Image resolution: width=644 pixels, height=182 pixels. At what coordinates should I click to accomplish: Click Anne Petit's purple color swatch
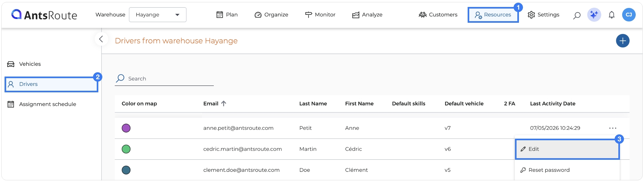click(x=126, y=128)
